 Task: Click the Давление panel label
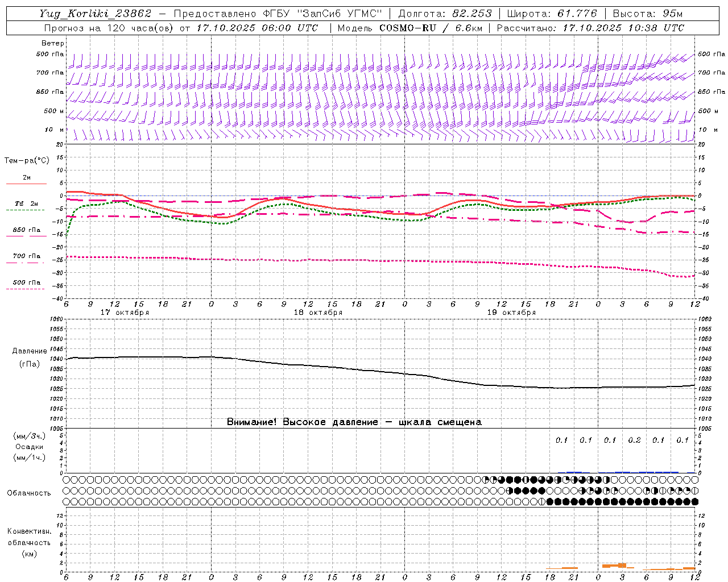tap(30, 351)
